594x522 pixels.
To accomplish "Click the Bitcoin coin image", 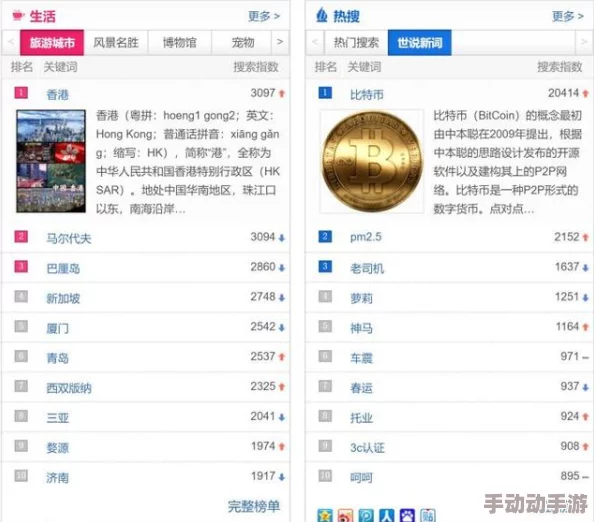I will click(x=372, y=161).
